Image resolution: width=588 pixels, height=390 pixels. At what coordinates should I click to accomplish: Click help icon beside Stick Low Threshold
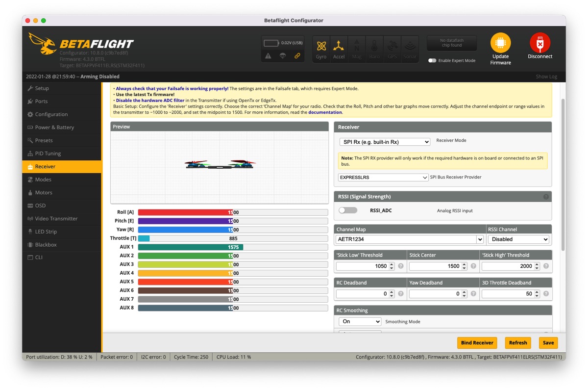[x=401, y=266]
